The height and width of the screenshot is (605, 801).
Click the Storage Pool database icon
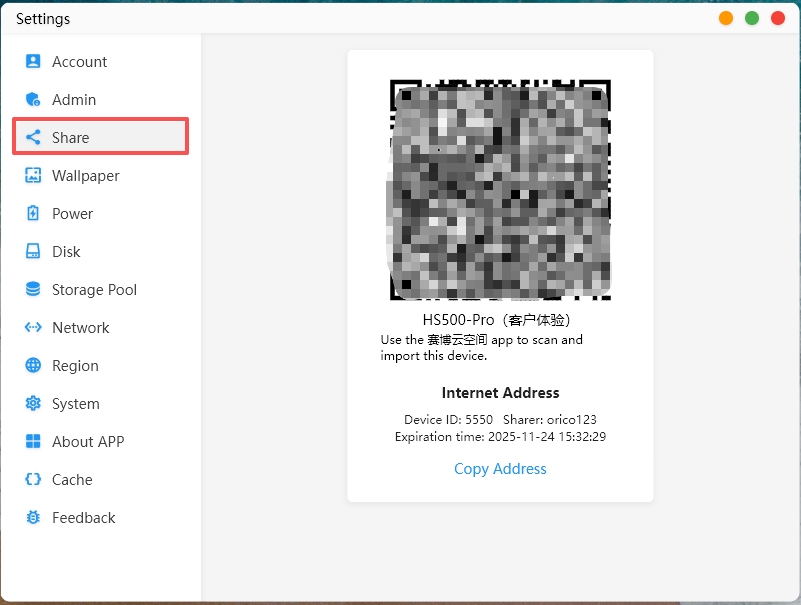click(33, 289)
